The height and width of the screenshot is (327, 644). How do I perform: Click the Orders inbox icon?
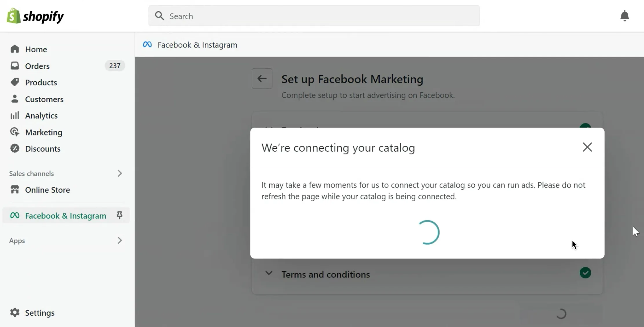tap(15, 66)
